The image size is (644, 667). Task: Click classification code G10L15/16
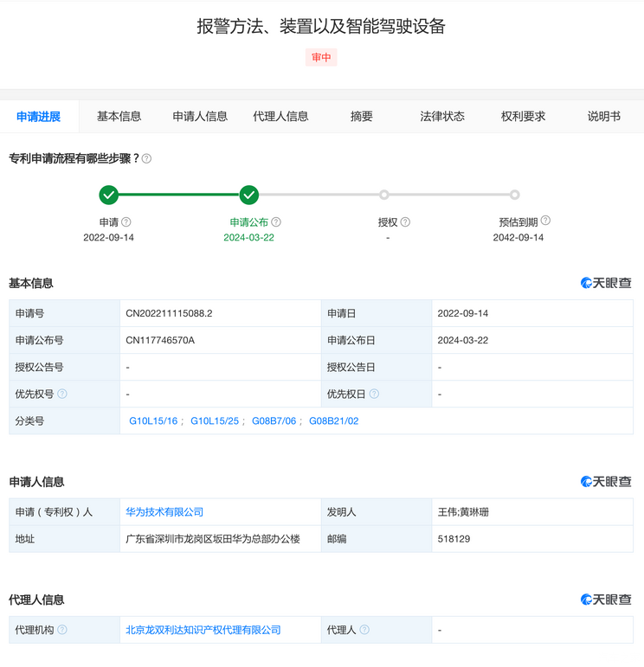153,420
